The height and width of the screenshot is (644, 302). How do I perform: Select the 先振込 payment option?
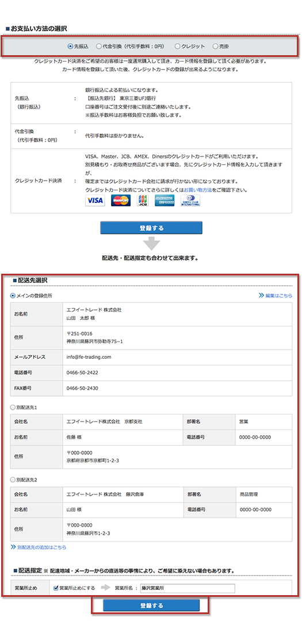[x=70, y=47]
